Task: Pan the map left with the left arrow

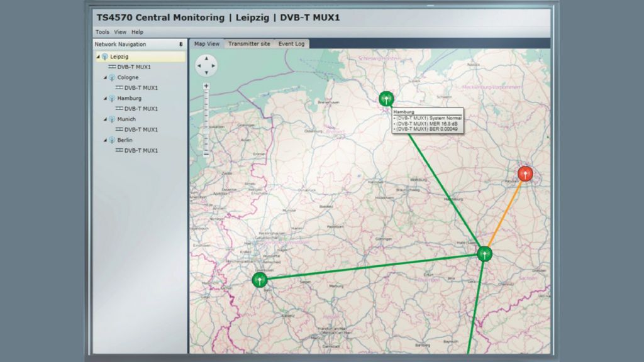Action: pyautogui.click(x=199, y=64)
